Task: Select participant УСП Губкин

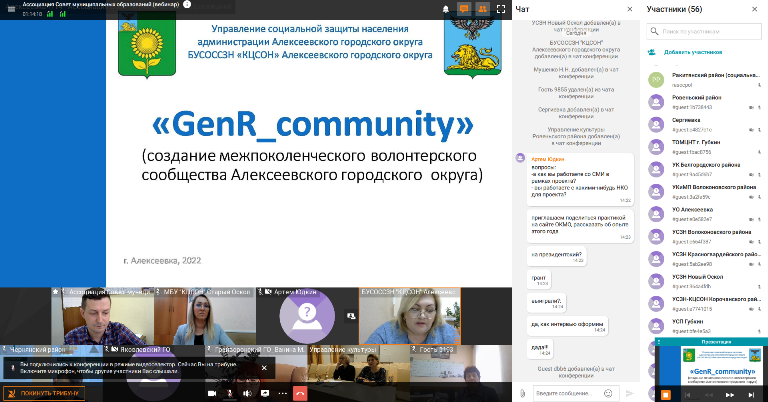Action: point(704,326)
